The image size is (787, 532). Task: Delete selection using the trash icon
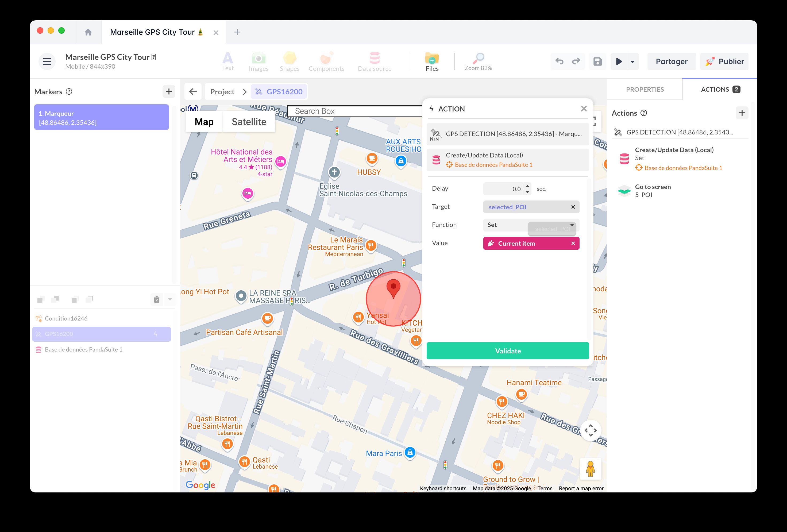(156, 299)
